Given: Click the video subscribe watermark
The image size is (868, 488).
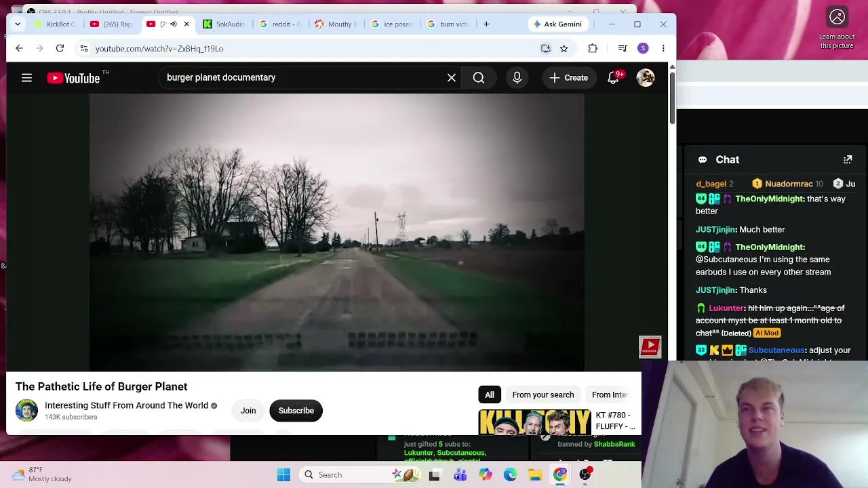Looking at the screenshot, I should click(650, 347).
